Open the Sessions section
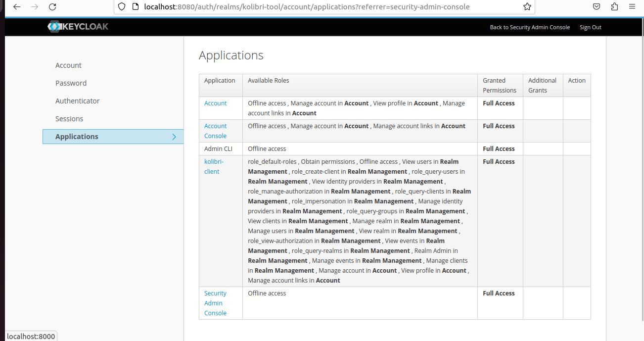644x341 pixels. [x=69, y=118]
